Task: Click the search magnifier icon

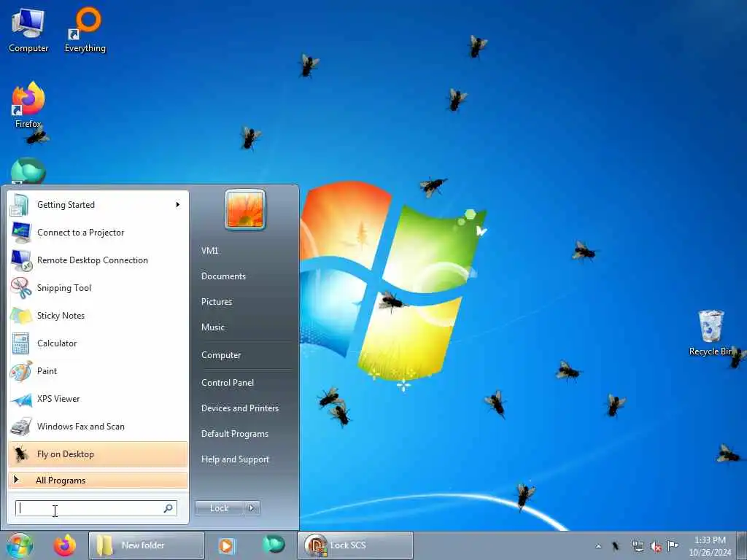Action: (169, 508)
